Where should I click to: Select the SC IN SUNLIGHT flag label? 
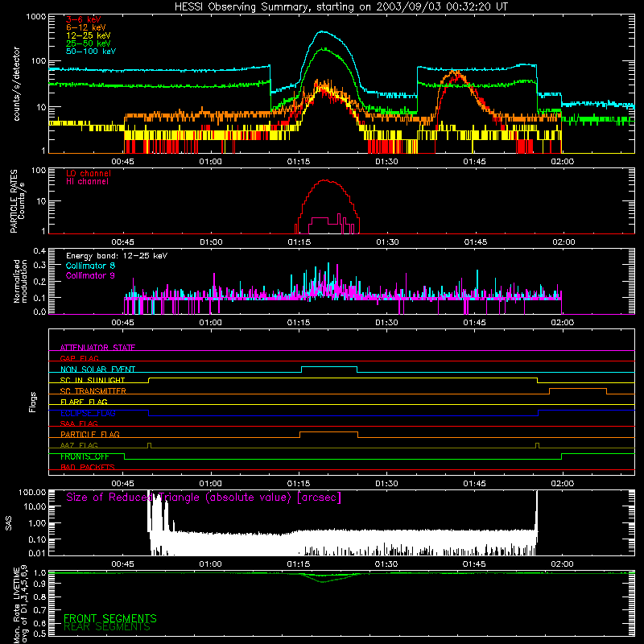[x=93, y=380]
